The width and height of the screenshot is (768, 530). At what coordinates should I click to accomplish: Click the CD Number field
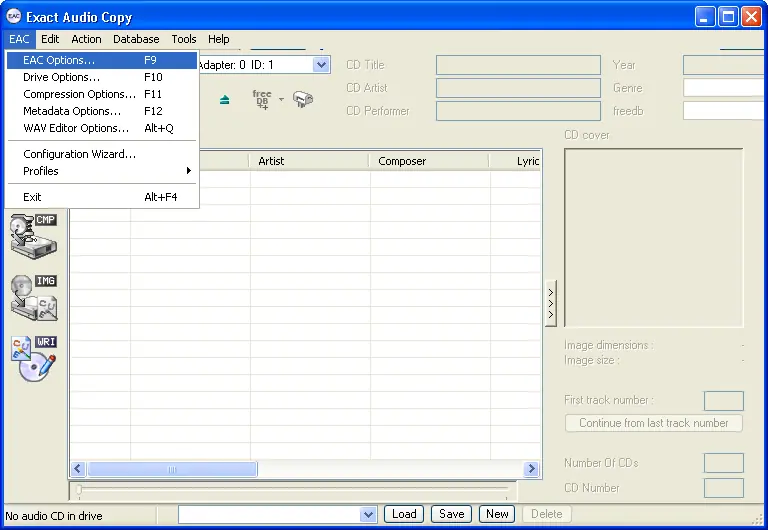[x=723, y=488]
